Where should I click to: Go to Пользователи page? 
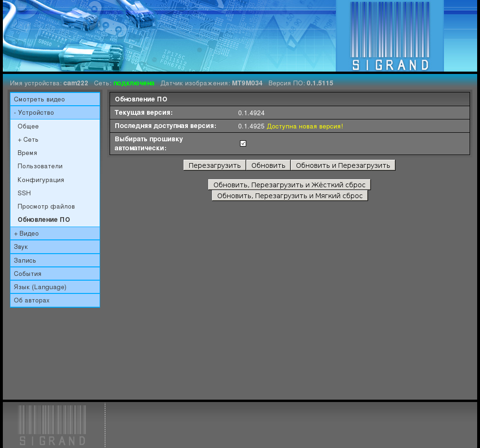40,166
